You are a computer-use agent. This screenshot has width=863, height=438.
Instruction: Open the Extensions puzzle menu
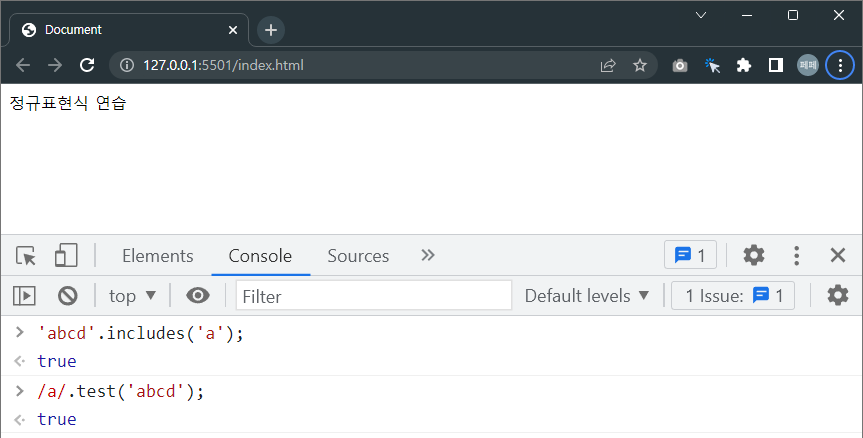(x=744, y=65)
